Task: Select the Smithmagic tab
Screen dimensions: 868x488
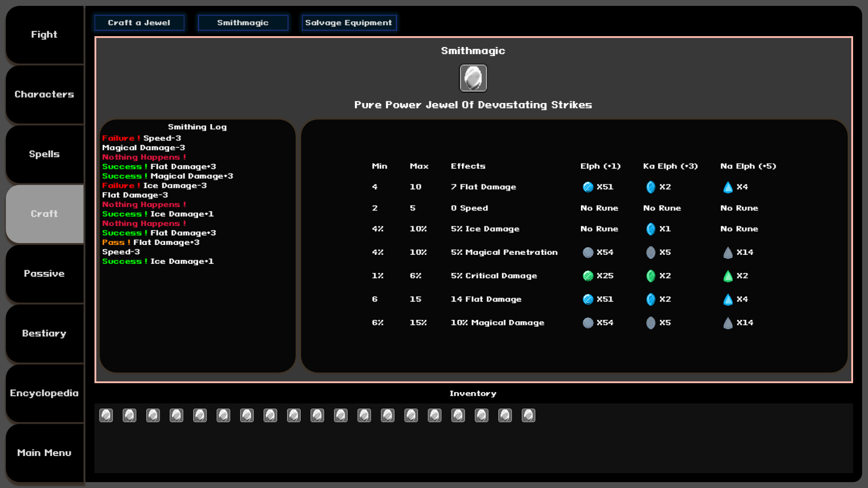Action: point(243,23)
